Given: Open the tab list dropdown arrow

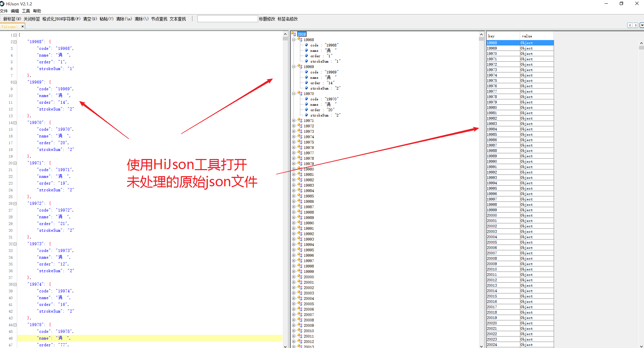Looking at the screenshot, I should point(642,25).
